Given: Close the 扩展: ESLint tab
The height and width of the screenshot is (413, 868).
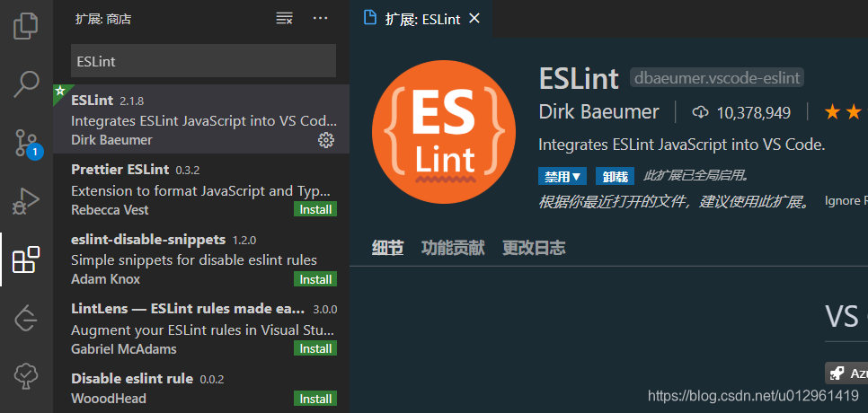Looking at the screenshot, I should (x=474, y=19).
